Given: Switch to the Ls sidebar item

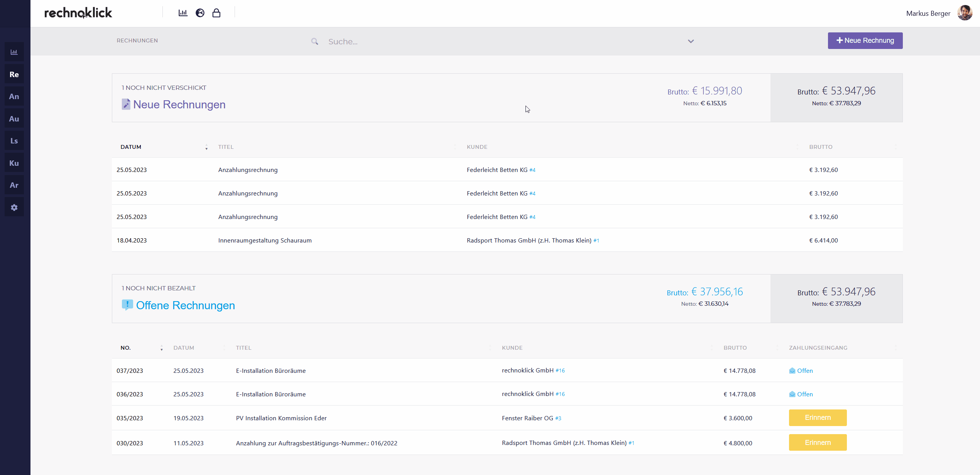Looking at the screenshot, I should (x=14, y=141).
